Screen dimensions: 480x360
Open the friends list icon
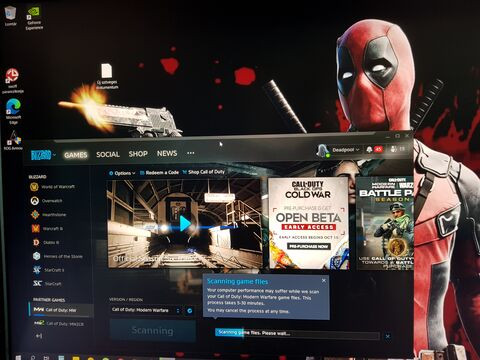(x=394, y=149)
